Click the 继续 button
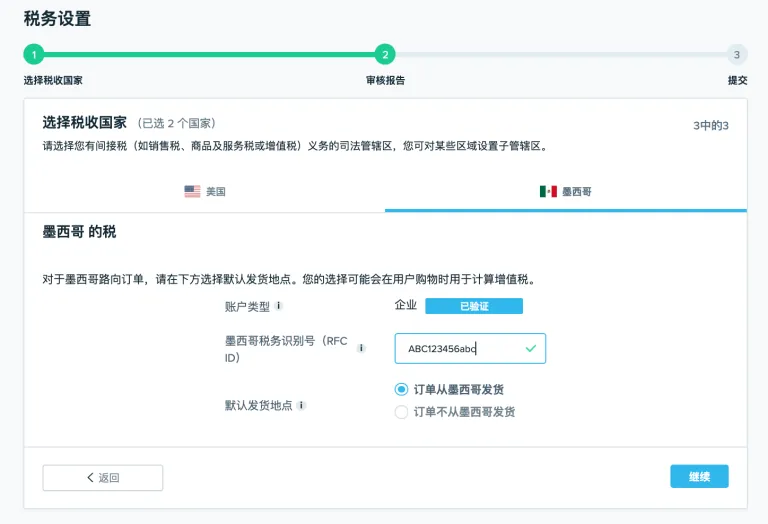Image resolution: width=768 pixels, height=524 pixels. [x=699, y=476]
